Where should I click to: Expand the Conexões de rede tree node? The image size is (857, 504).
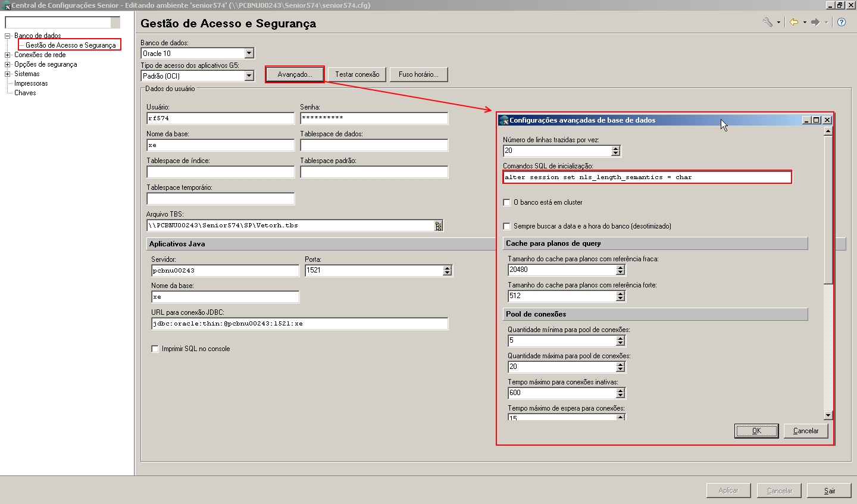coord(8,55)
